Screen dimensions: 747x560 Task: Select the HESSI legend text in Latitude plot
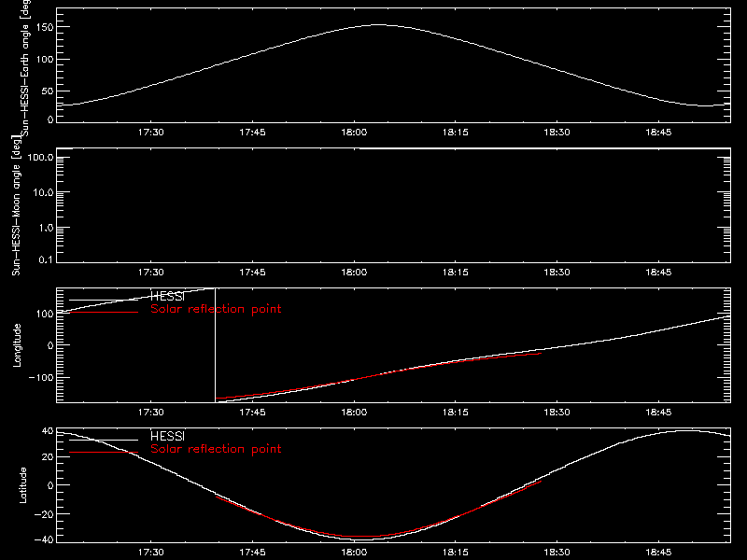tap(167, 436)
